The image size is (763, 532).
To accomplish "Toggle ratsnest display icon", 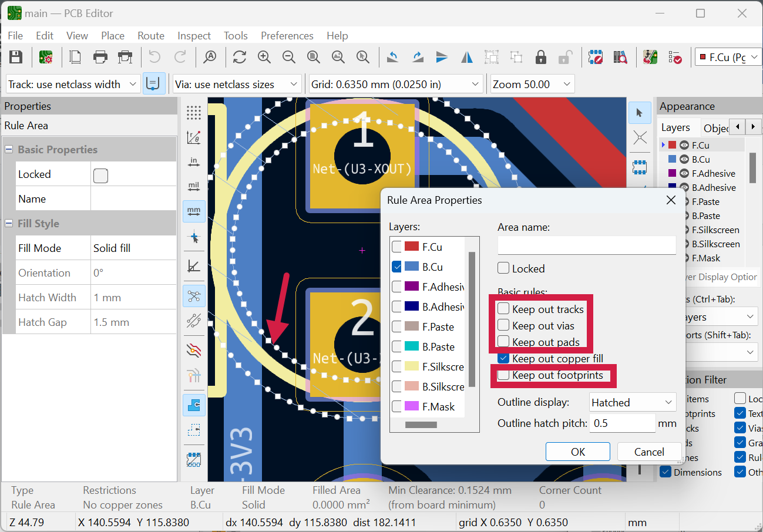I will tap(194, 296).
